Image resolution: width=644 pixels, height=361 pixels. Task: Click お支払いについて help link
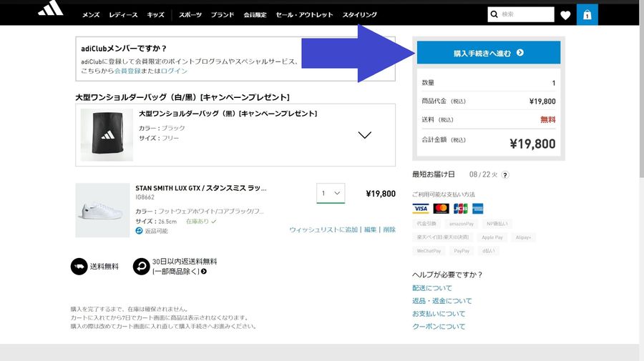pos(439,314)
